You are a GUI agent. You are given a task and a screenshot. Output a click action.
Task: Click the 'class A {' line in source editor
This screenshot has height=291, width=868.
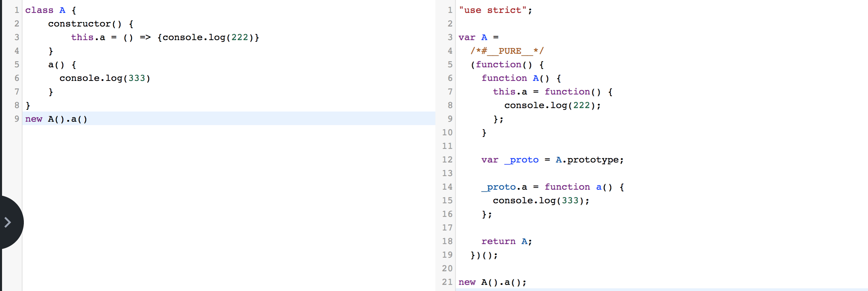(51, 10)
